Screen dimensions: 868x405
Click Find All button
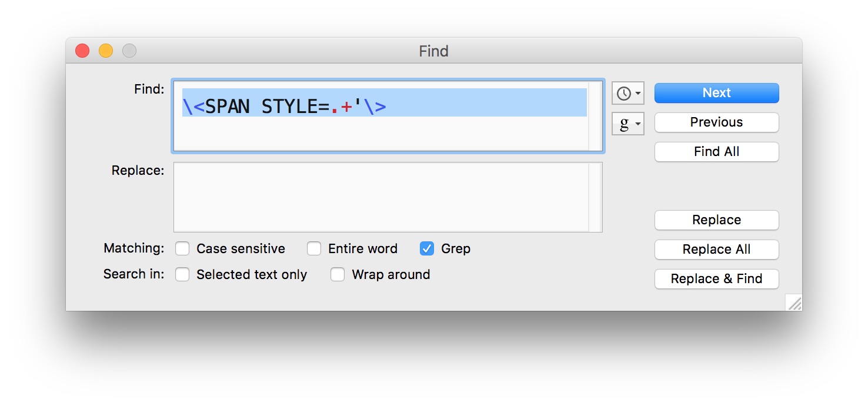[717, 152]
